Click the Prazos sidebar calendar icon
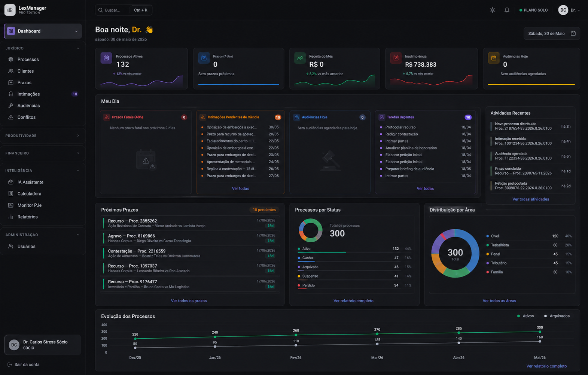 click(11, 82)
